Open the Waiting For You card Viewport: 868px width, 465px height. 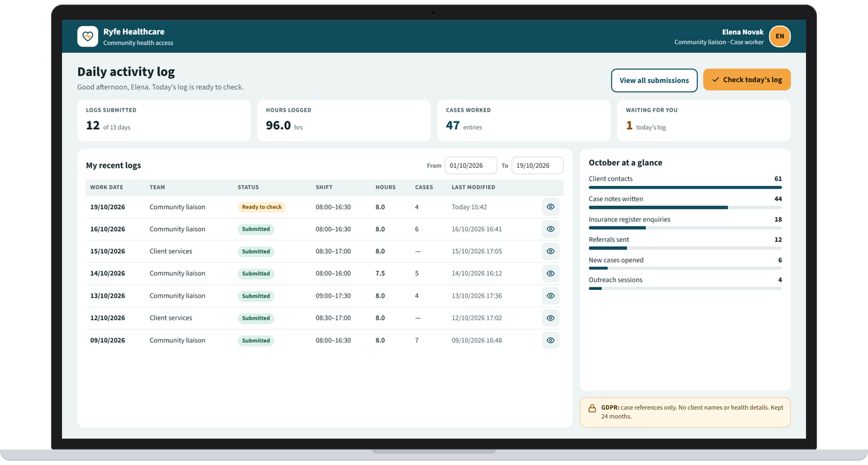click(704, 120)
